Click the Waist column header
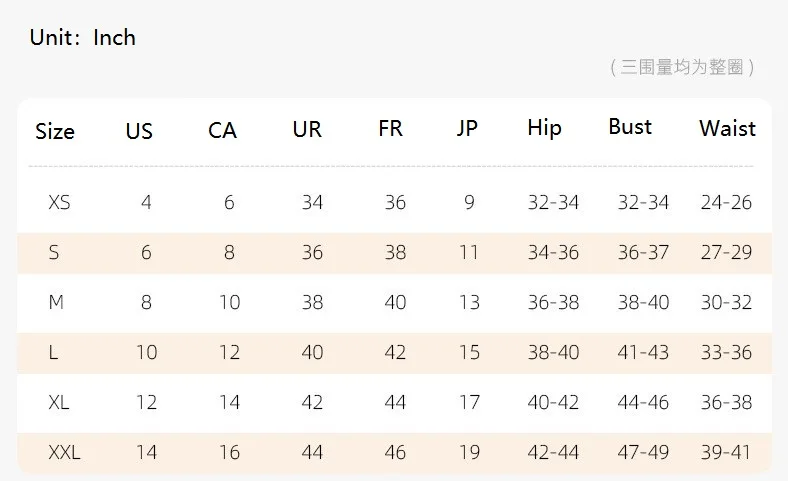This screenshot has height=481, width=788. [x=727, y=128]
